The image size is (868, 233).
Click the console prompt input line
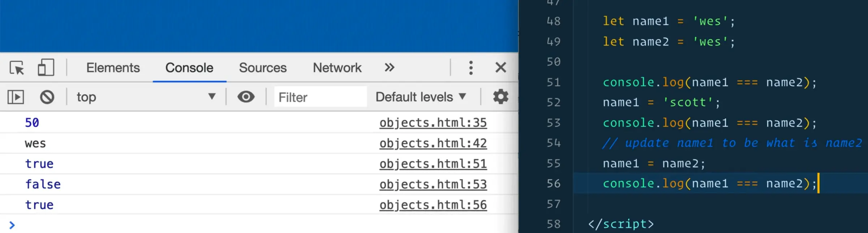tap(253, 225)
